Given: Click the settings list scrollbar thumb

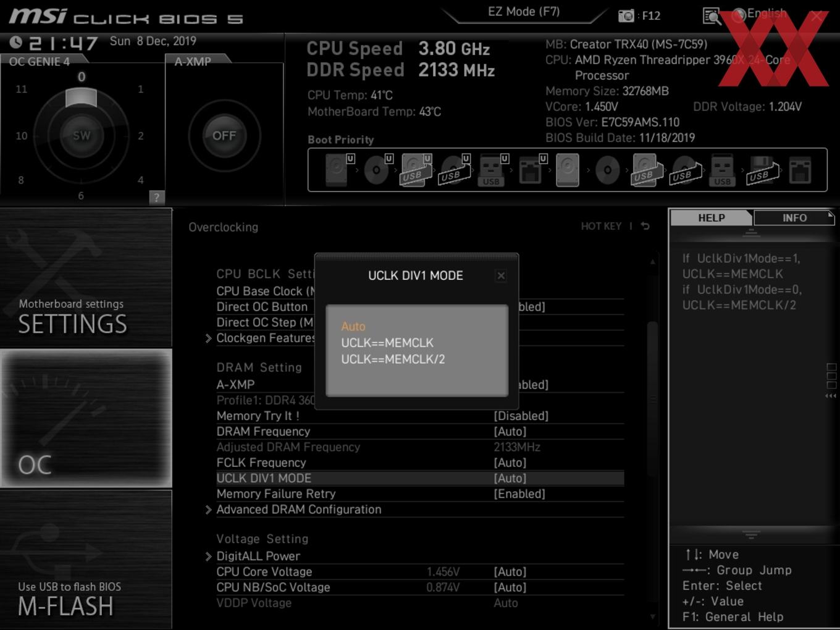Looking at the screenshot, I should click(652, 399).
